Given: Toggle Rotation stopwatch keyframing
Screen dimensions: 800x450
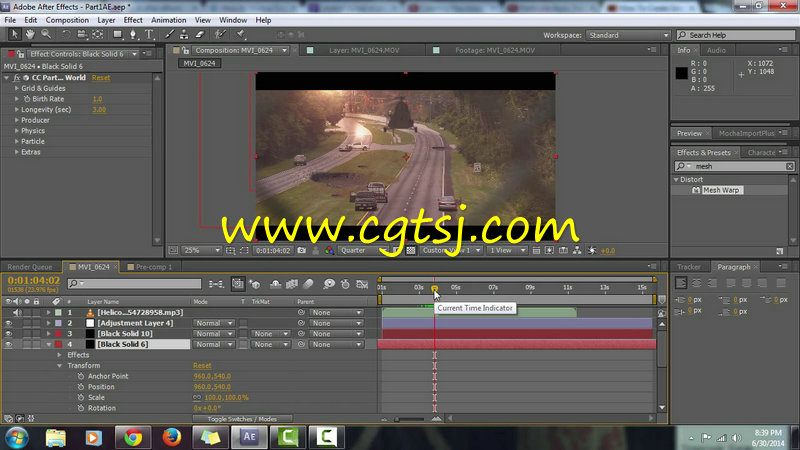Looking at the screenshot, I should click(x=81, y=408).
